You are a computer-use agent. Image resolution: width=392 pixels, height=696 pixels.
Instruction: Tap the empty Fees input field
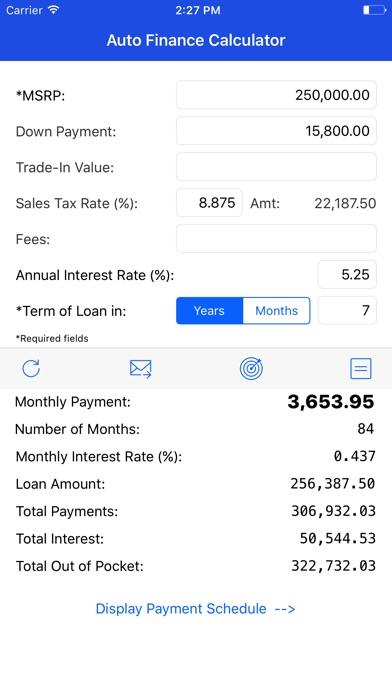[x=276, y=238]
